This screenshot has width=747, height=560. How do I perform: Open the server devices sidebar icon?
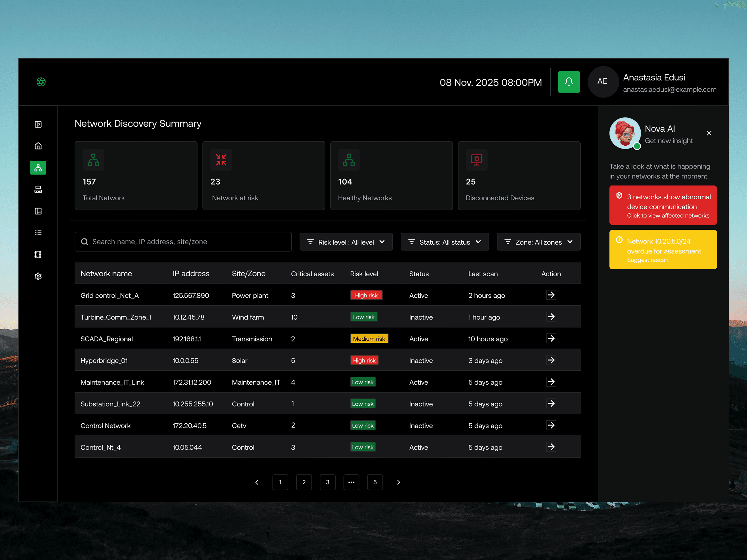point(38,189)
